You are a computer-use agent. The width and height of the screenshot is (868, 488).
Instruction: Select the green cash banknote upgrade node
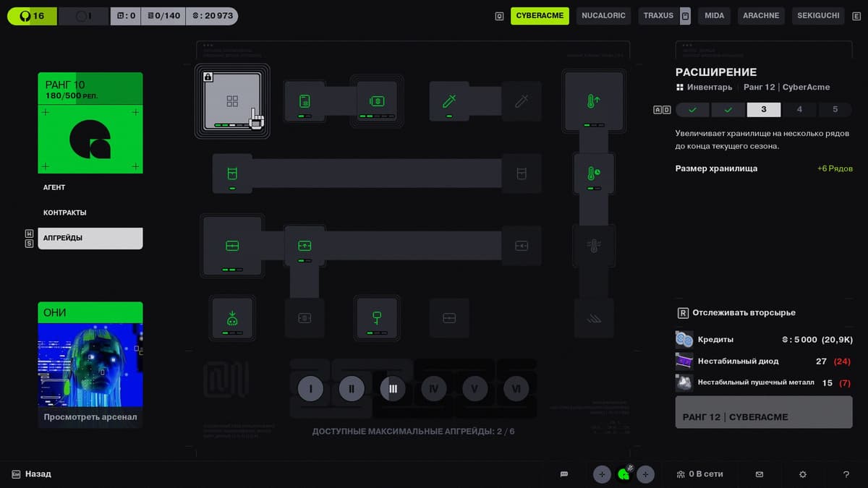376,101
